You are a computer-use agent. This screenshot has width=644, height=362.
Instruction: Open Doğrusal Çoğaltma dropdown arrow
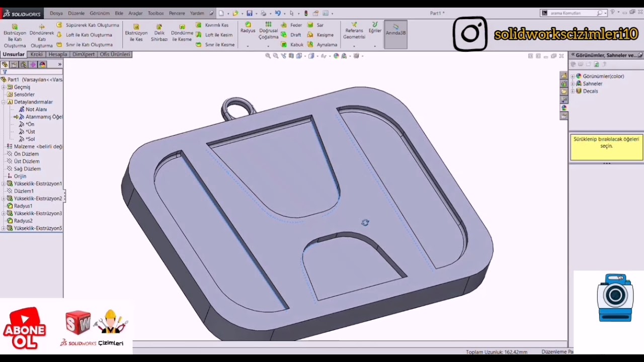pyautogui.click(x=268, y=46)
